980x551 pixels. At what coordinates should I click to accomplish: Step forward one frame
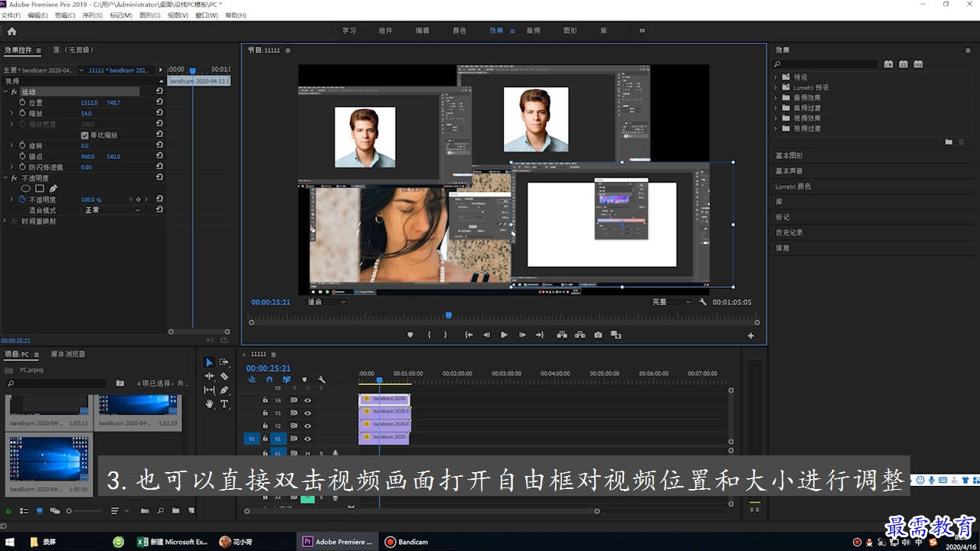522,334
